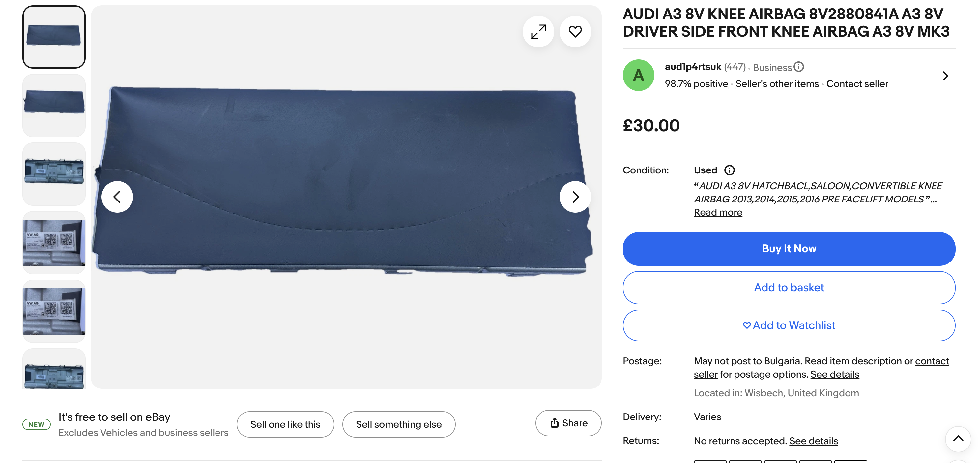The height and width of the screenshot is (463, 980).
Task: Select the third thumbnail showing the airbag back
Action: 54,173
